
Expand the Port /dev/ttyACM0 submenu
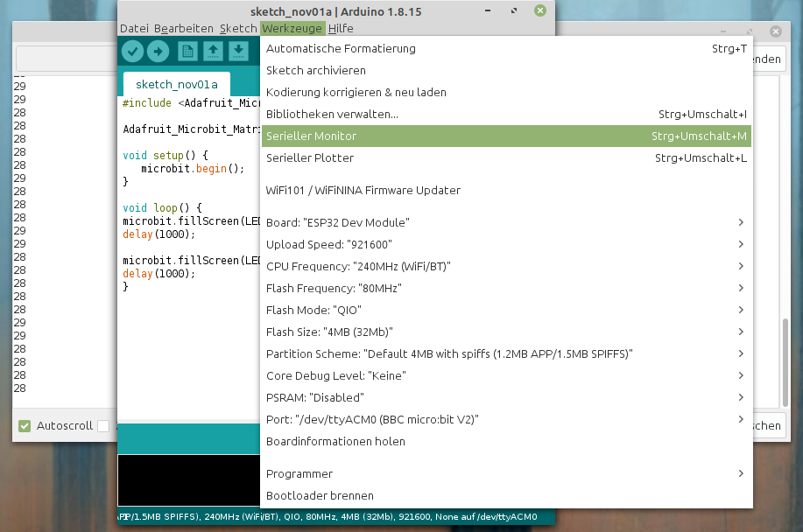[x=505, y=420]
